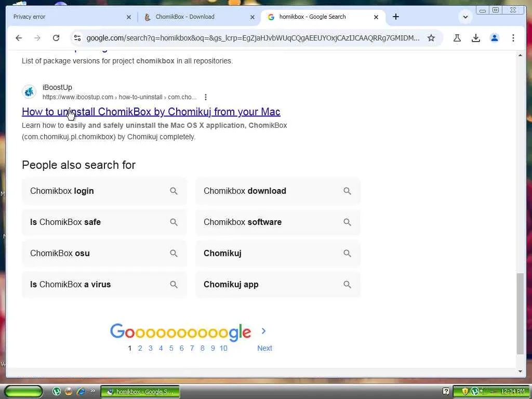Click the Next results link
532x399 pixels.
point(264,348)
